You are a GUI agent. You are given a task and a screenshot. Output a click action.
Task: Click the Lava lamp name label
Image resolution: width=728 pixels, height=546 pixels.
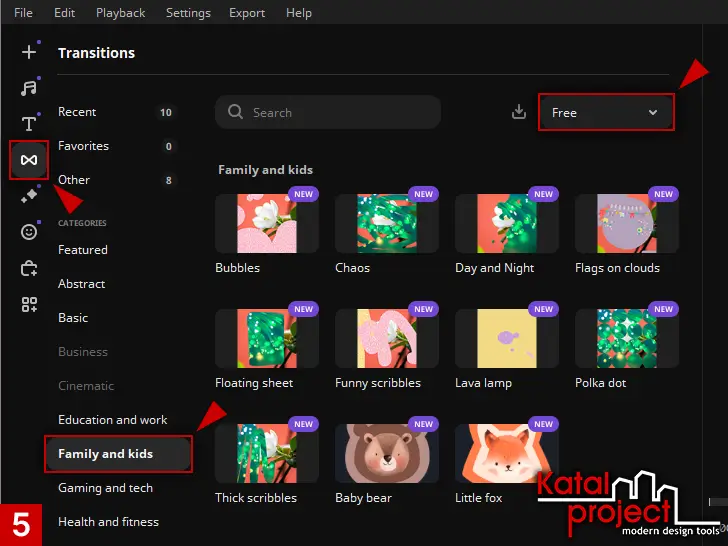483,383
